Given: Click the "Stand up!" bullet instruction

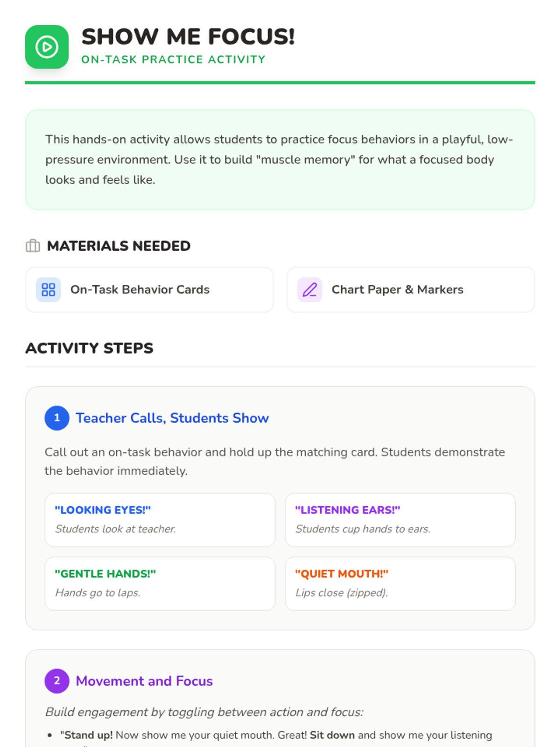Looking at the screenshot, I should pyautogui.click(x=275, y=735).
